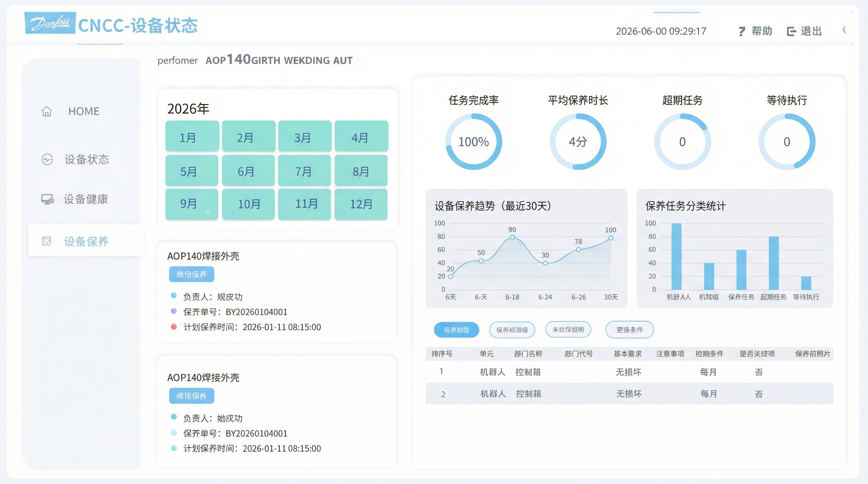868x484 pixels.
Task: Click 无损坏 cell in row 2
Action: [629, 394]
